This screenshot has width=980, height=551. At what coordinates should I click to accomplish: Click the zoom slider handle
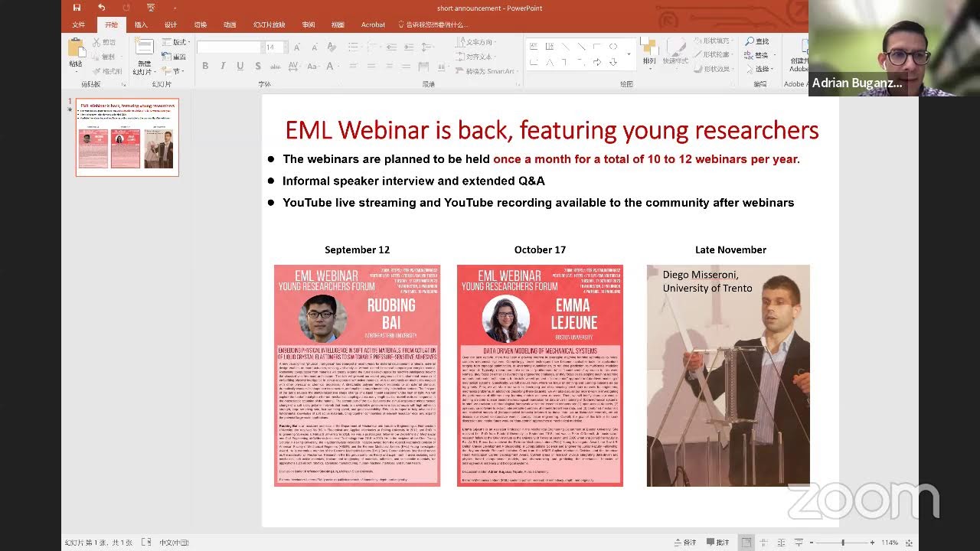843,543
